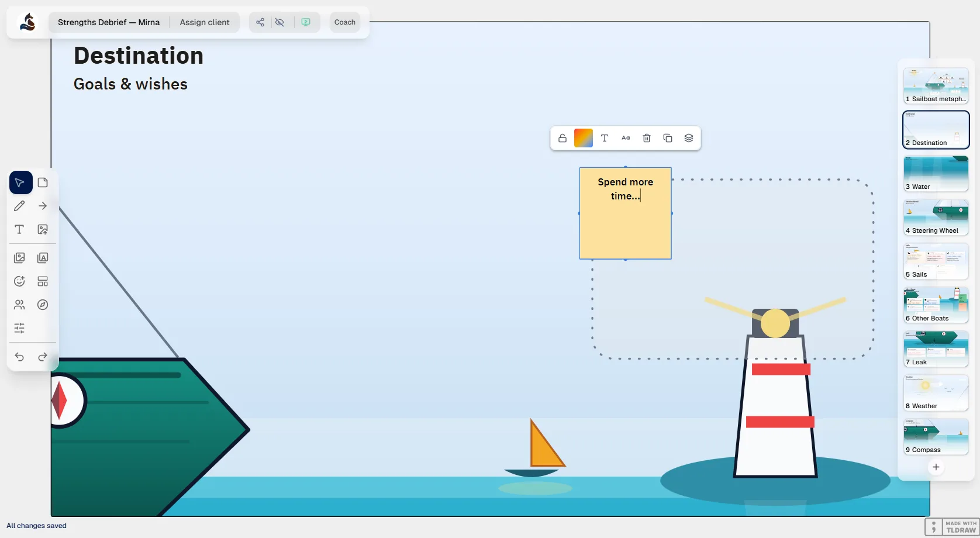Click the Coach button
The image size is (980, 538).
tap(345, 22)
